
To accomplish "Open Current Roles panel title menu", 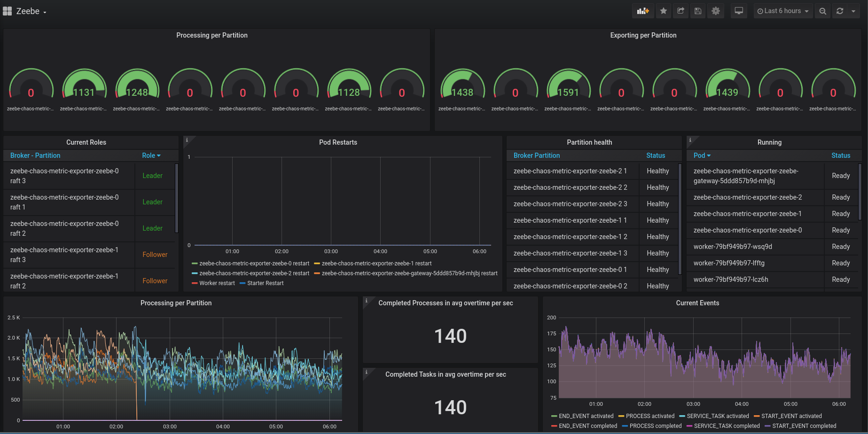I will (x=86, y=142).
